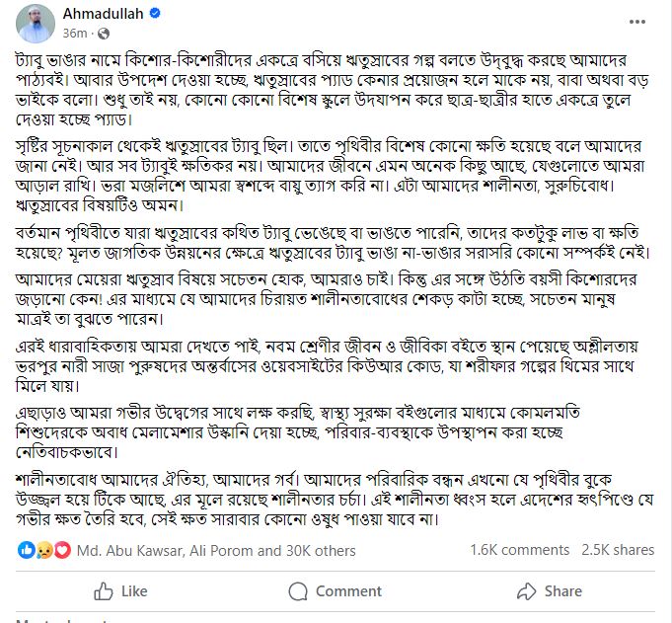Click the Comment speech bubble icon
Image resolution: width=672 pixels, height=623 pixels.
coord(299,591)
